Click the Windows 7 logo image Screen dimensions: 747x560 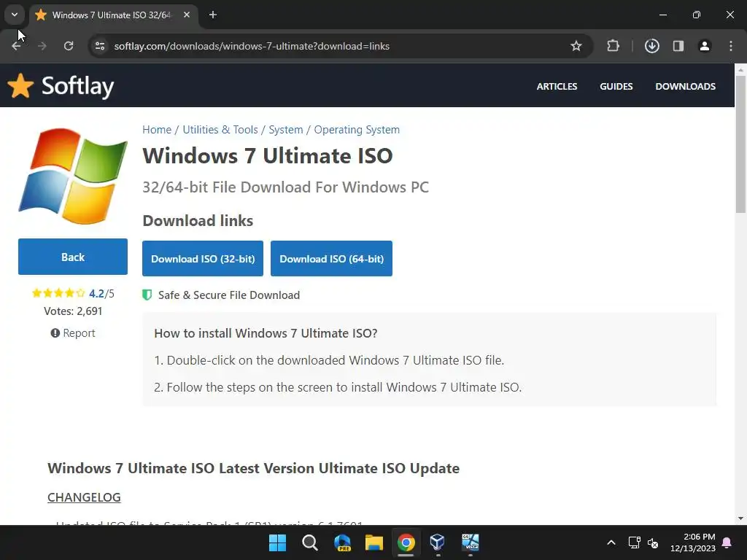[73, 176]
